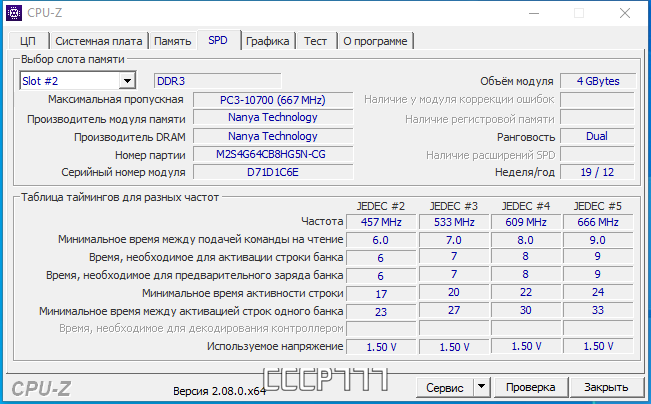Screen dimensions: 651x404
Task: Click the Версия 2.08.0.x64 version text
Action: click(219, 391)
